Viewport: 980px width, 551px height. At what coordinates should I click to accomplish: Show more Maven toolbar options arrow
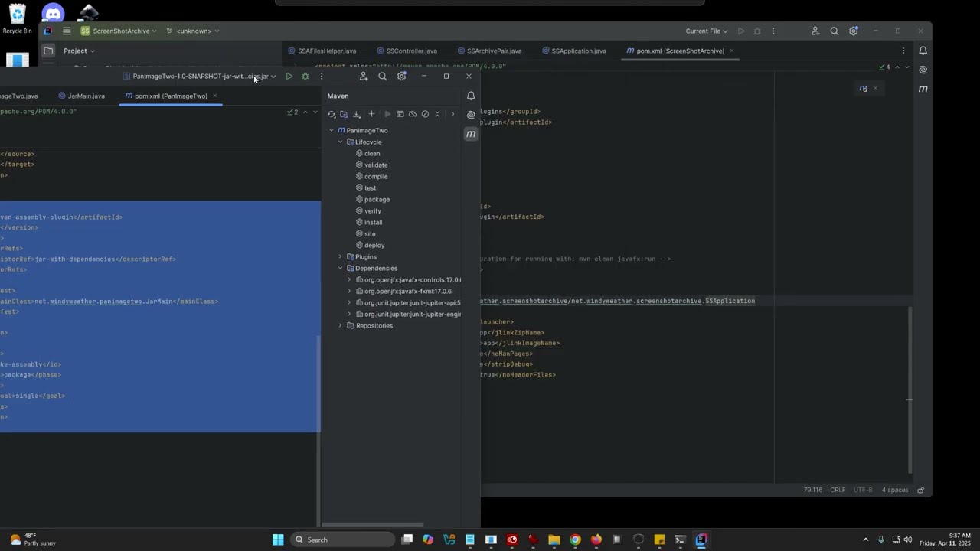coord(452,114)
